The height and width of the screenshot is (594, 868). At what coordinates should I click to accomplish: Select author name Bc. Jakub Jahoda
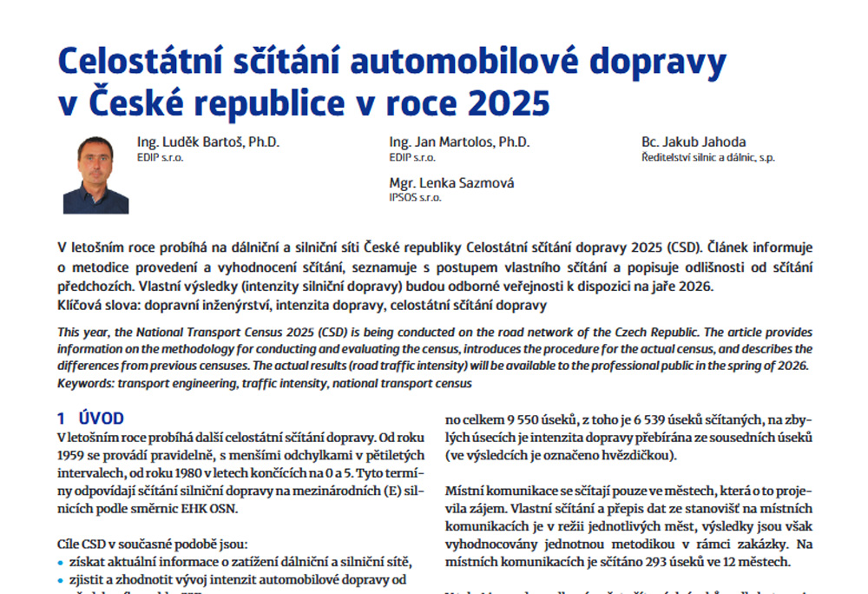click(x=694, y=142)
